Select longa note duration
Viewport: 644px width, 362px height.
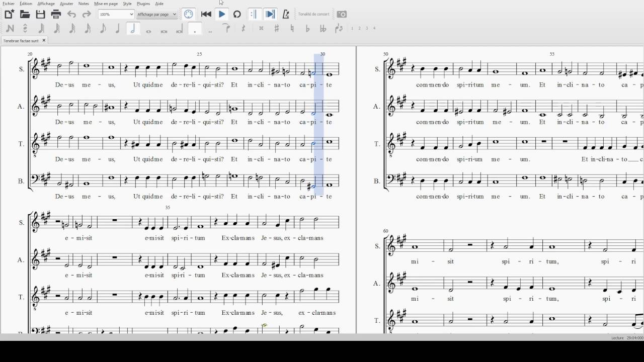[x=180, y=30]
